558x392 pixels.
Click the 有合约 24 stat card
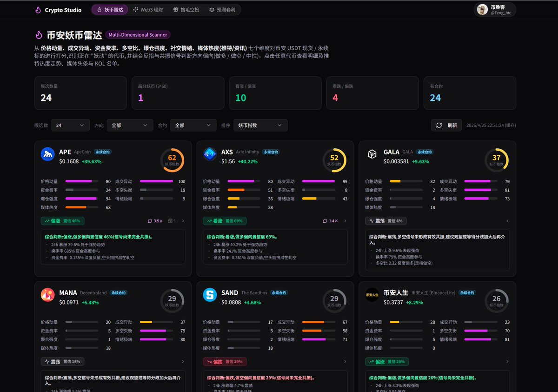470,93
